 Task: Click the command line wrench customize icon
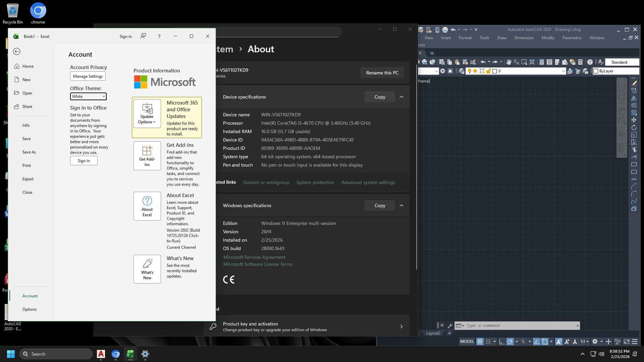[x=450, y=325]
